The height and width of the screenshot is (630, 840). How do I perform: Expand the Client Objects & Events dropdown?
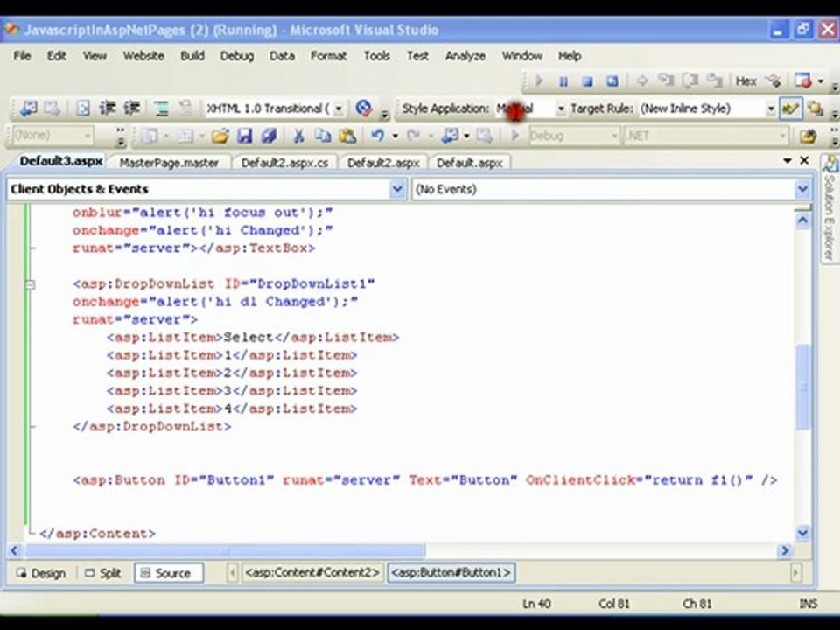[x=397, y=189]
